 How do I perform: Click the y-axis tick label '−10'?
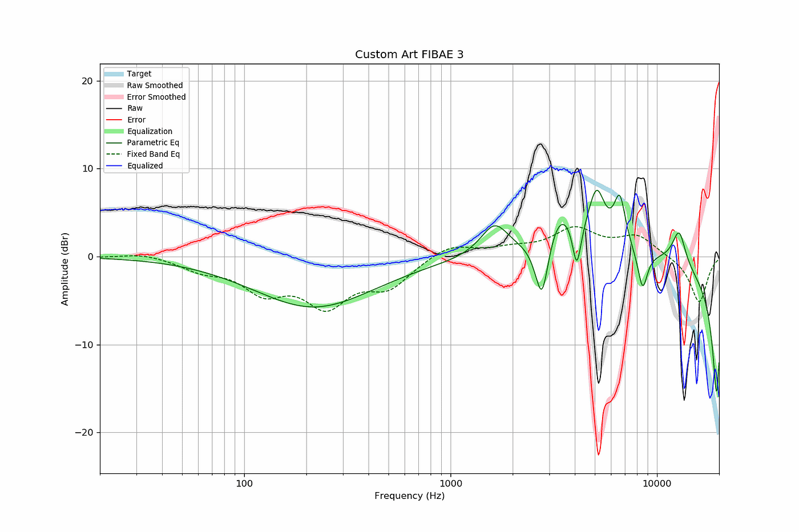point(84,345)
